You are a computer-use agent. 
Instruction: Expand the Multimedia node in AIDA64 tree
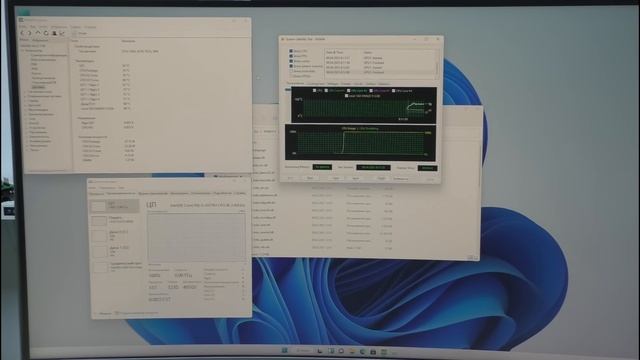pos(26,110)
